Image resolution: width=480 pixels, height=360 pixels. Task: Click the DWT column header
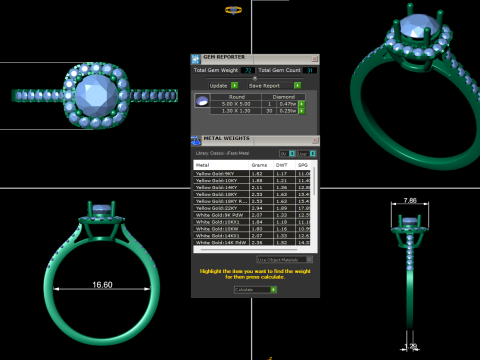(285, 165)
